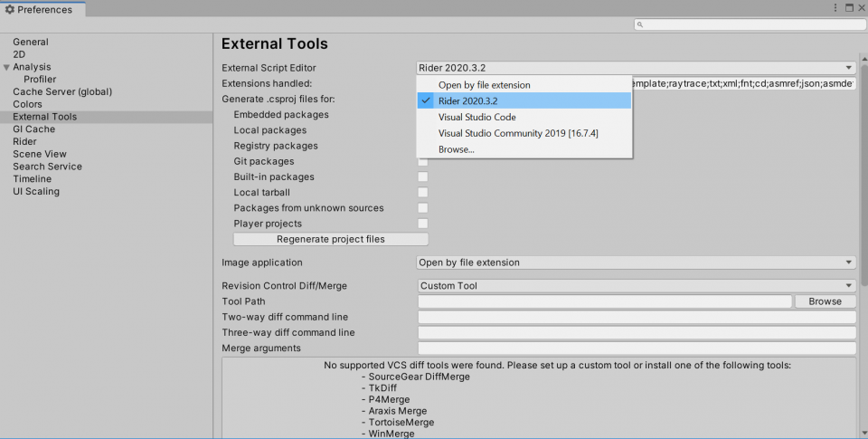868x439 pixels.
Task: Open UI Scaling preferences
Action: [36, 191]
